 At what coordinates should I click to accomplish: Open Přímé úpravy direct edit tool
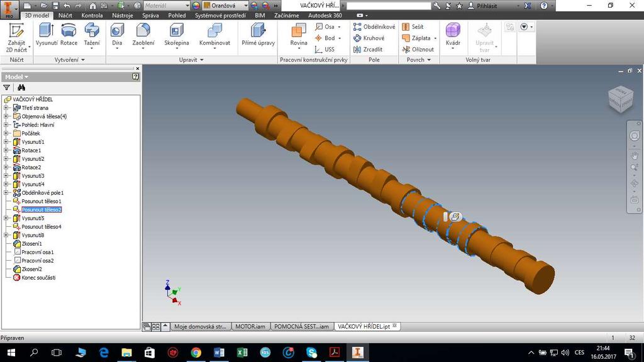tap(258, 35)
